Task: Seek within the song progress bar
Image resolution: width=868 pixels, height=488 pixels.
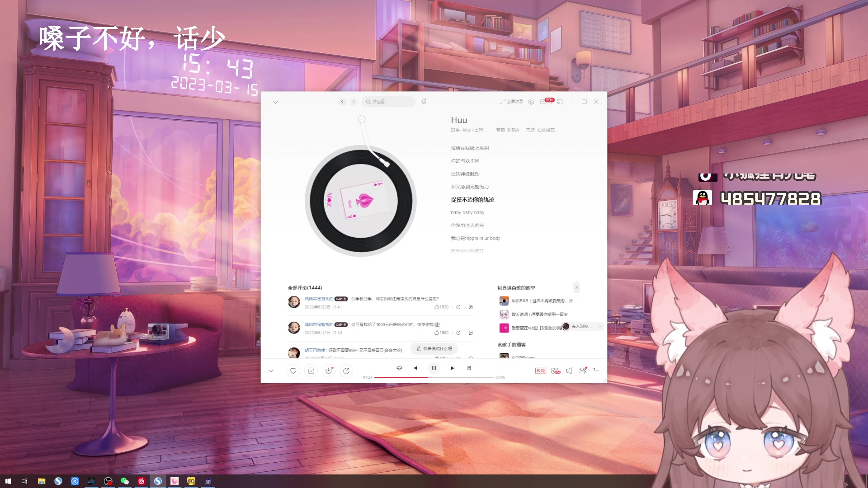Action: coord(434,377)
